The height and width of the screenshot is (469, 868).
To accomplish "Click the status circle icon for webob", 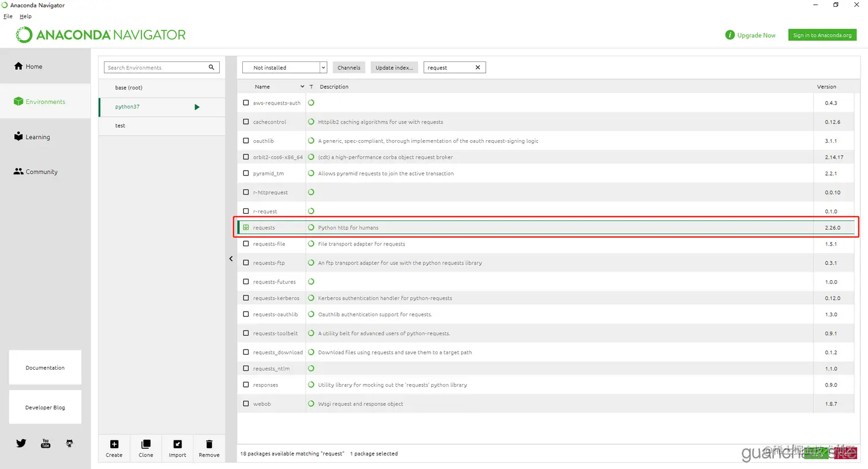I will click(x=311, y=404).
